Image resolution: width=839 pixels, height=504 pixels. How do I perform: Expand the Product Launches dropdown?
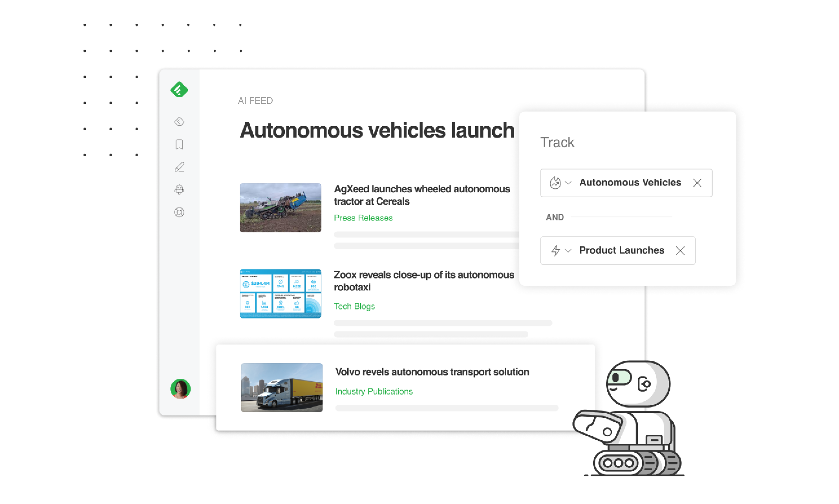click(566, 251)
